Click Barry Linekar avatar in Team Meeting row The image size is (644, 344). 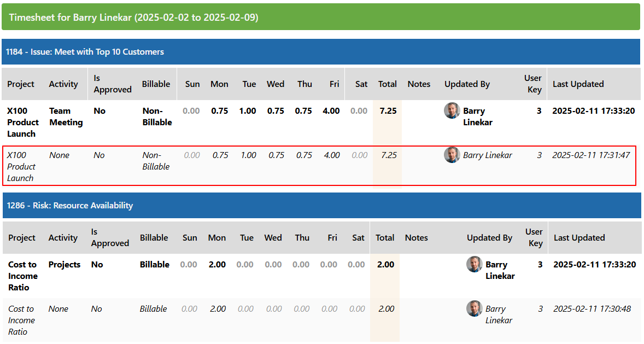pos(452,110)
